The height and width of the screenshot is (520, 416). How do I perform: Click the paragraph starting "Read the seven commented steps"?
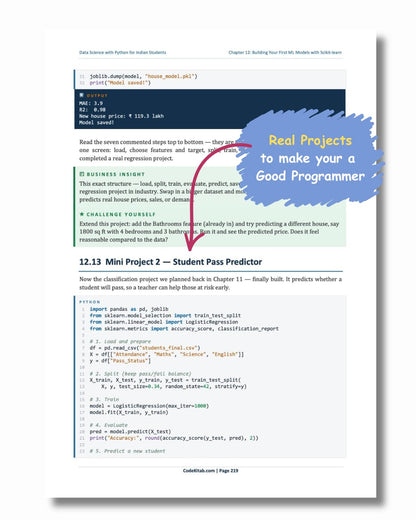pos(158,150)
